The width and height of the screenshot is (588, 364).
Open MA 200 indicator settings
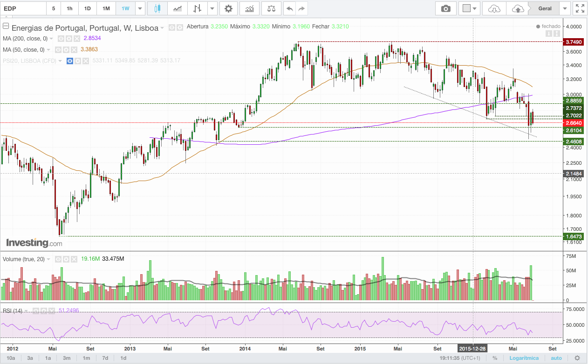(68, 39)
